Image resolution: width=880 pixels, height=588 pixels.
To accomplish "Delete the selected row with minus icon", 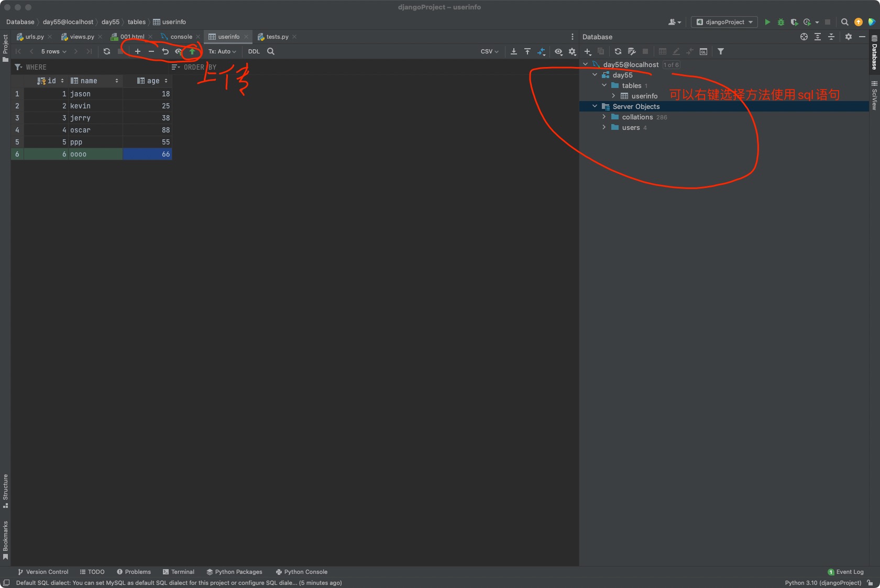I will click(151, 51).
